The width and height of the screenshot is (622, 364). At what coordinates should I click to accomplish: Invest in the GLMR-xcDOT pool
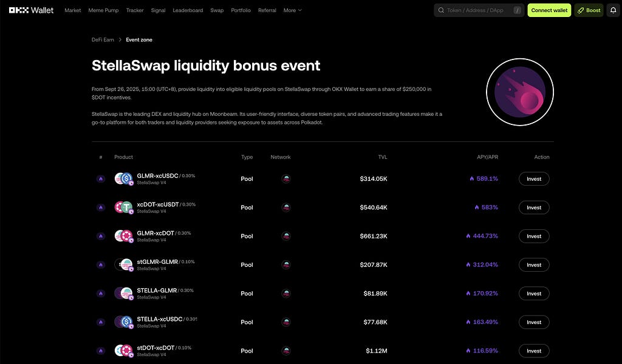point(534,236)
